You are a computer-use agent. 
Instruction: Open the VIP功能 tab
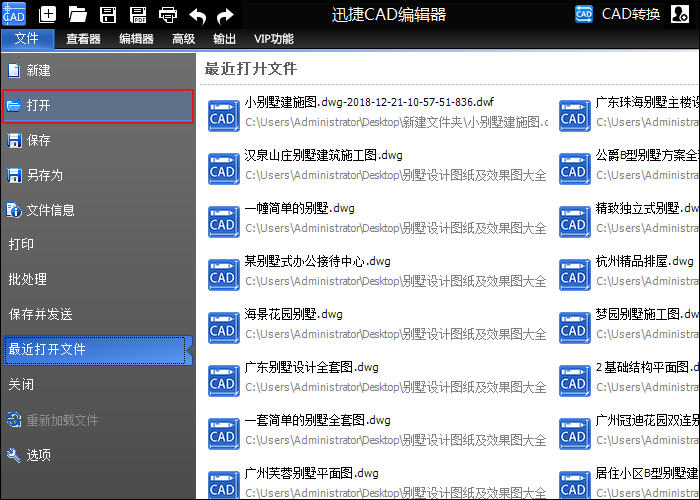274,39
